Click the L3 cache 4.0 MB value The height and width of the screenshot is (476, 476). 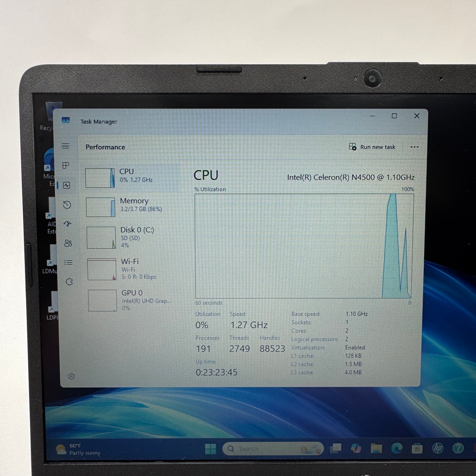(353, 372)
